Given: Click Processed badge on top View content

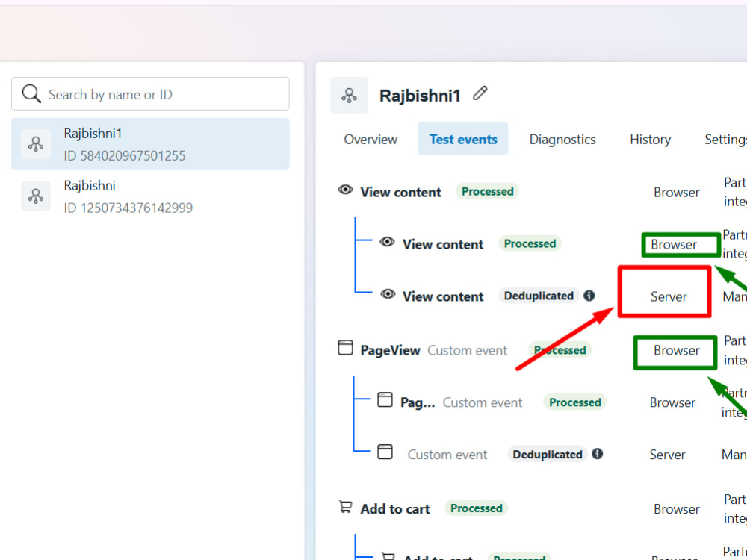Looking at the screenshot, I should (487, 191).
